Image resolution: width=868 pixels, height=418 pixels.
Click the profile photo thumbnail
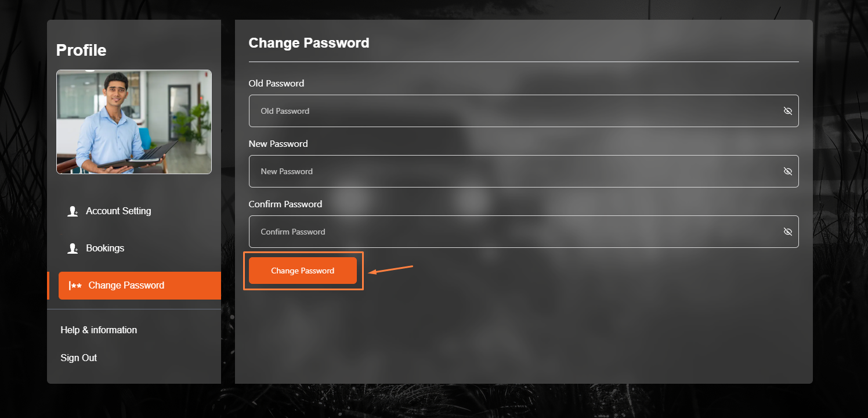click(x=134, y=122)
